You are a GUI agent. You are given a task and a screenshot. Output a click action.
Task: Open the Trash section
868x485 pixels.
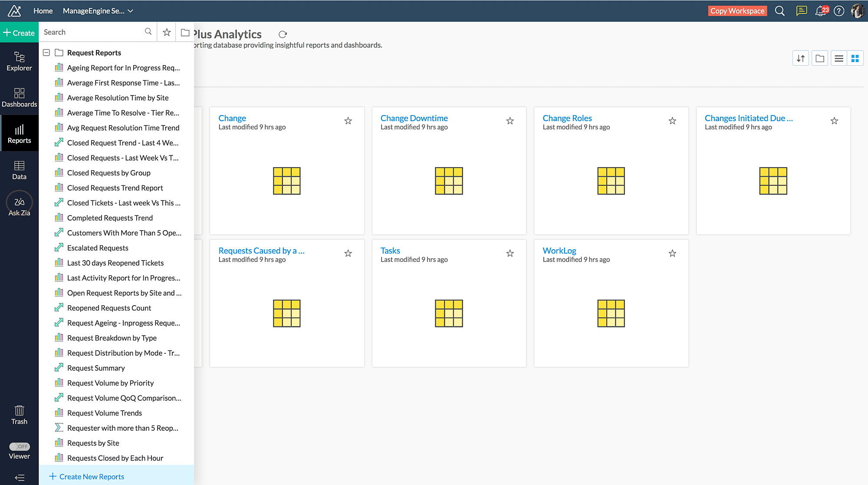19,415
